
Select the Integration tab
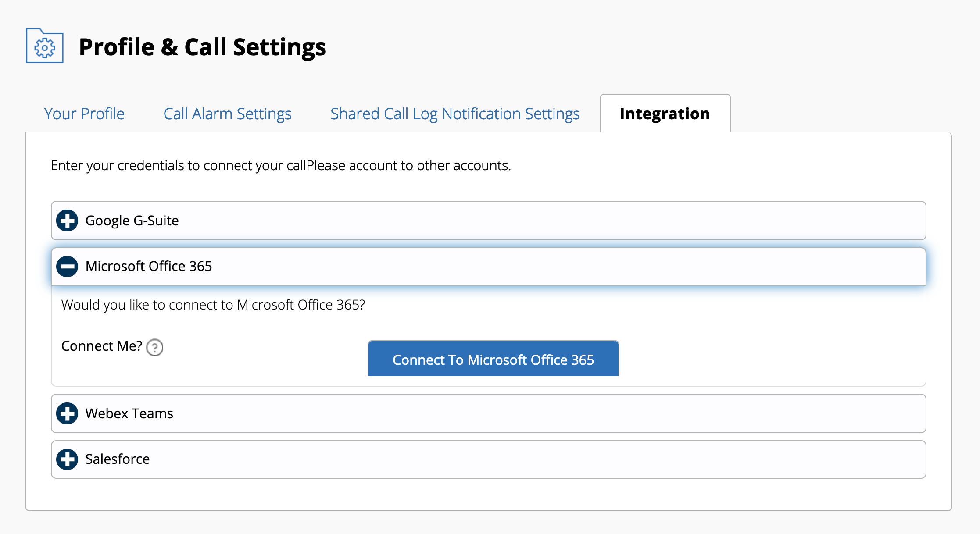(x=665, y=114)
